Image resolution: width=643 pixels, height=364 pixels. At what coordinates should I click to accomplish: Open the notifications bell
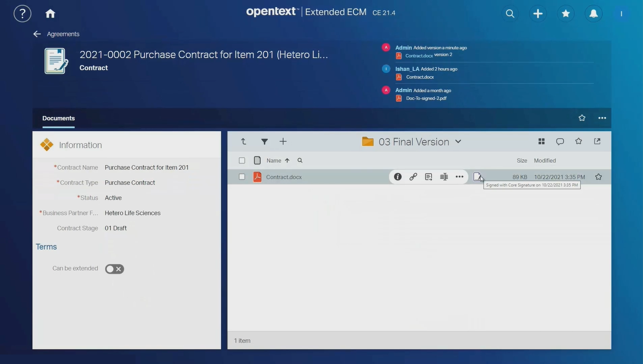[x=594, y=13]
